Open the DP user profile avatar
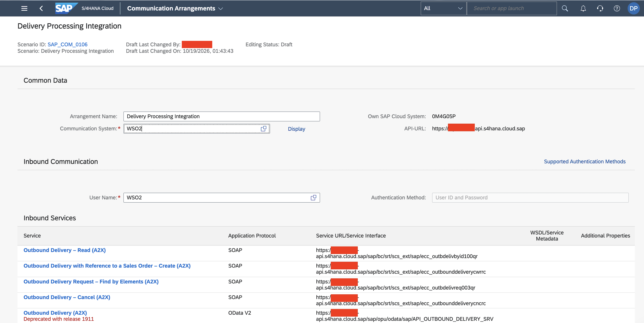Viewport: 644px width, 323px height. [634, 8]
